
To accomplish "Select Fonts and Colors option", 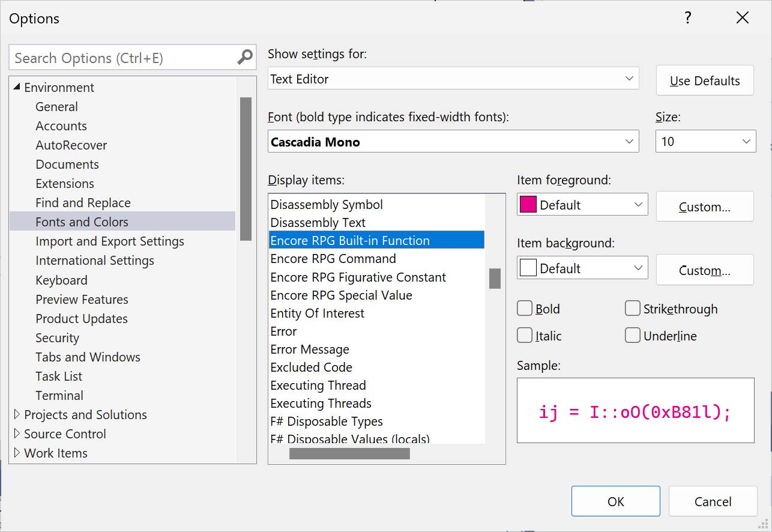I will [122, 222].
